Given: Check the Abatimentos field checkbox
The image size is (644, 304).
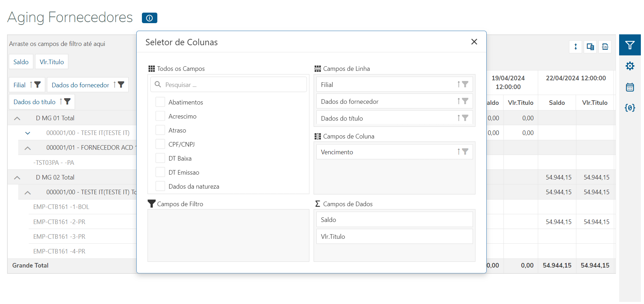Looking at the screenshot, I should 160,102.
